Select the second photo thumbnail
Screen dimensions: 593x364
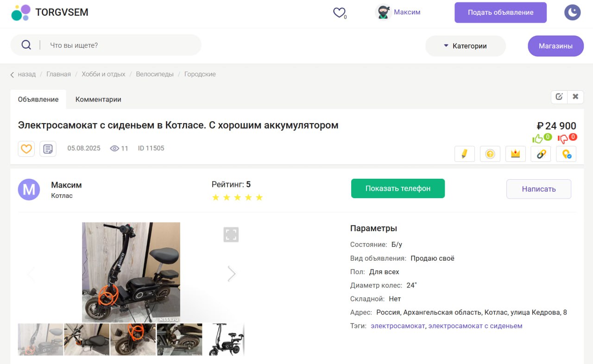coord(87,339)
